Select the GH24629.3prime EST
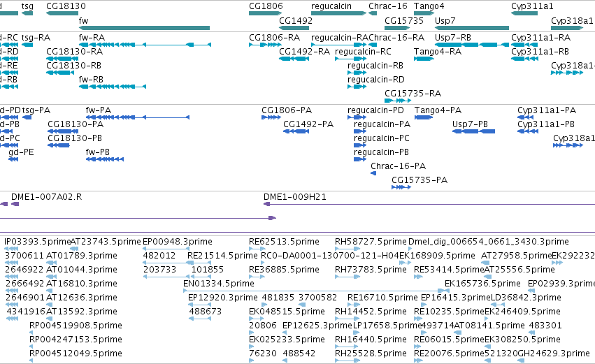 click(522, 361)
